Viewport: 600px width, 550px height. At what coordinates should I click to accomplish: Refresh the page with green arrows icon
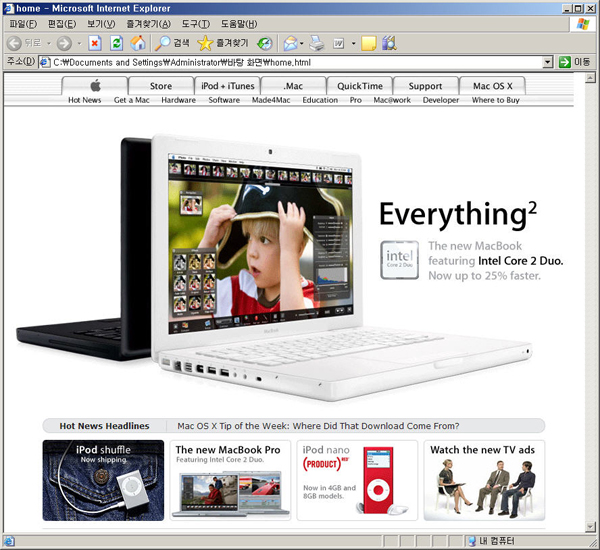[116, 43]
